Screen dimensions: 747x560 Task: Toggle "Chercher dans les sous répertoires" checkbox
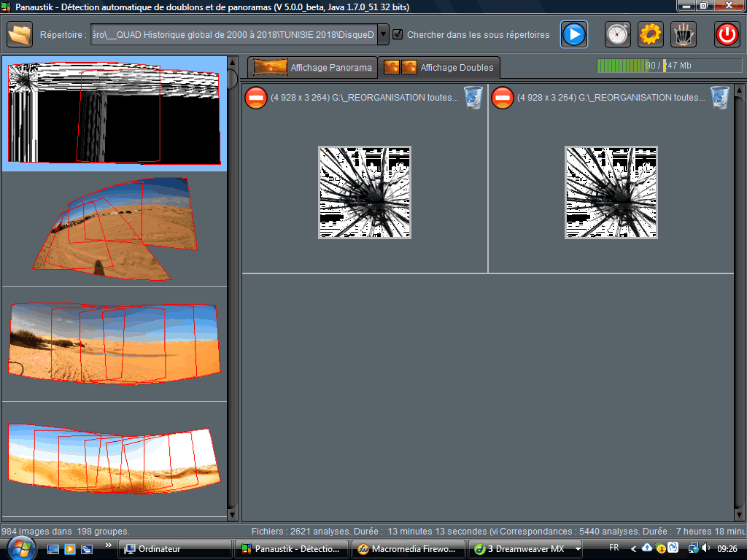click(398, 34)
